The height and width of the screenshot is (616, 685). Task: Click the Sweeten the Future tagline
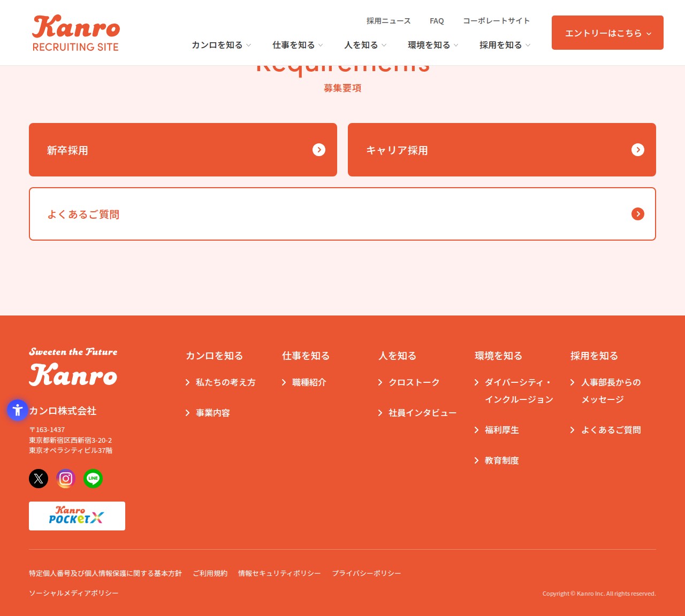pyautogui.click(x=73, y=352)
